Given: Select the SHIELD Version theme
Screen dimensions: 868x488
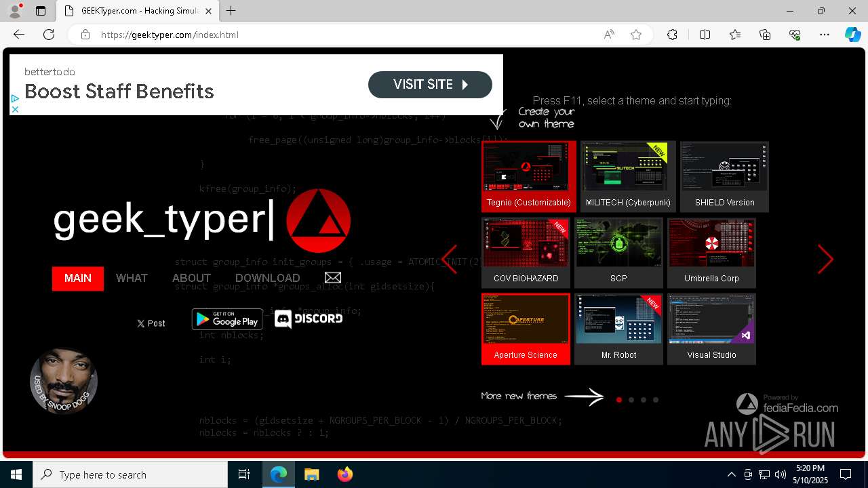Looking at the screenshot, I should click(724, 177).
